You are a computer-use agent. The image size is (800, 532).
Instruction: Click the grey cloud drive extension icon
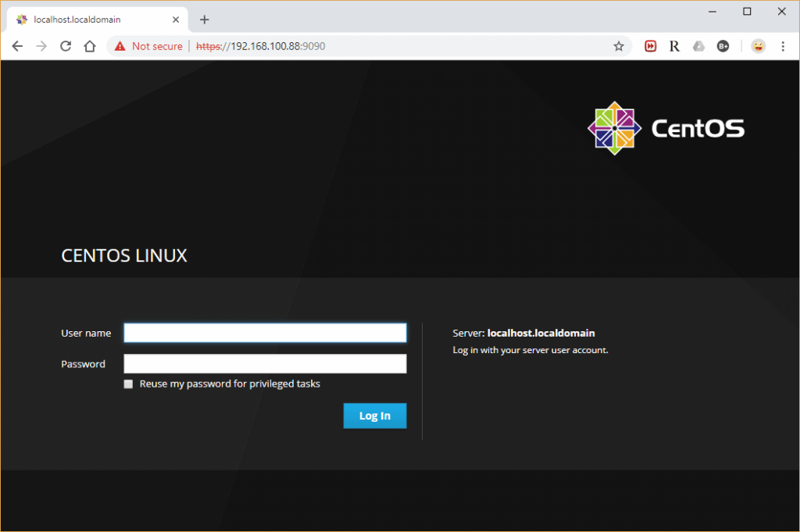coord(698,46)
